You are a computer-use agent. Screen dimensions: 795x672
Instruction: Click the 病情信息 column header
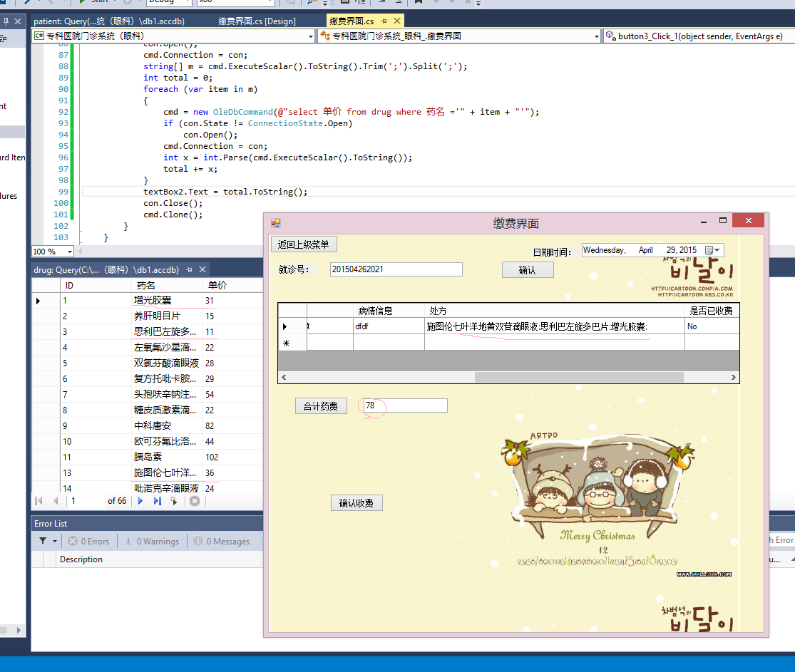pos(389,310)
